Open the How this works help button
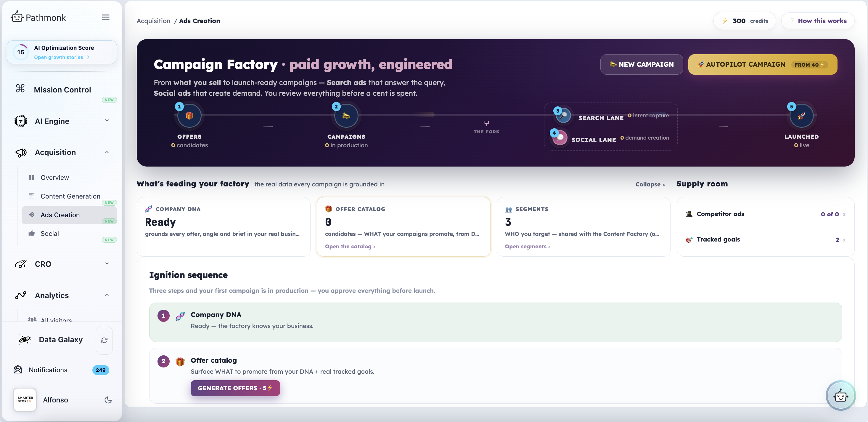Viewport: 868px width, 422px height. pos(818,21)
